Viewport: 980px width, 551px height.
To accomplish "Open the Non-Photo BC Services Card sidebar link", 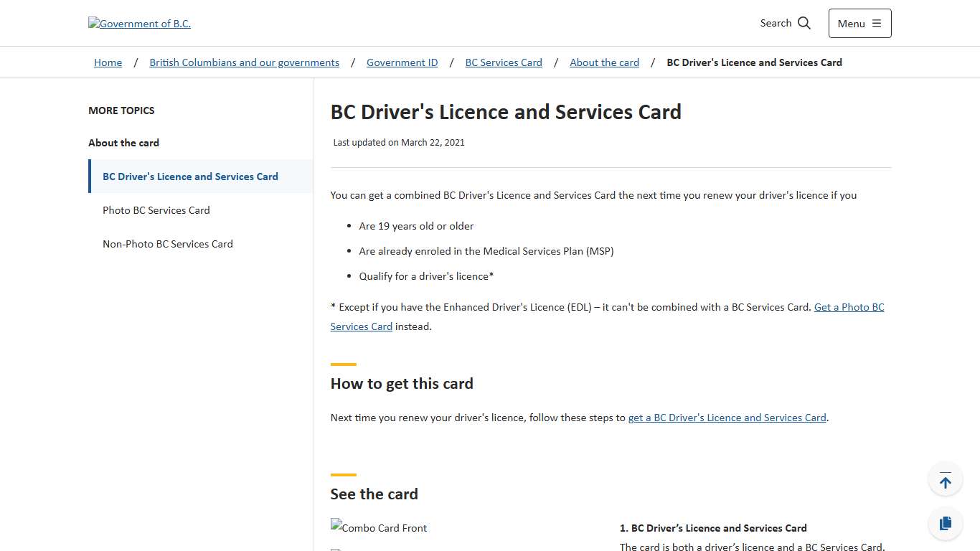I will (167, 243).
